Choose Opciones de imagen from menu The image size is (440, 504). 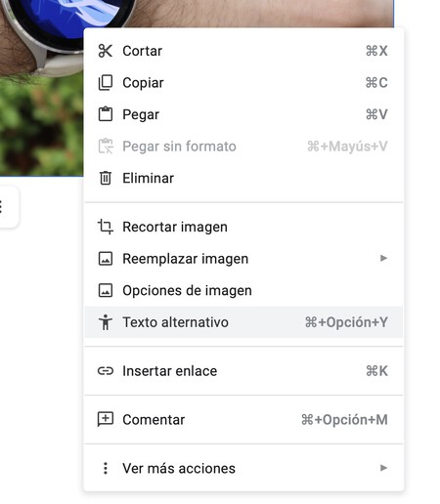tap(243, 290)
